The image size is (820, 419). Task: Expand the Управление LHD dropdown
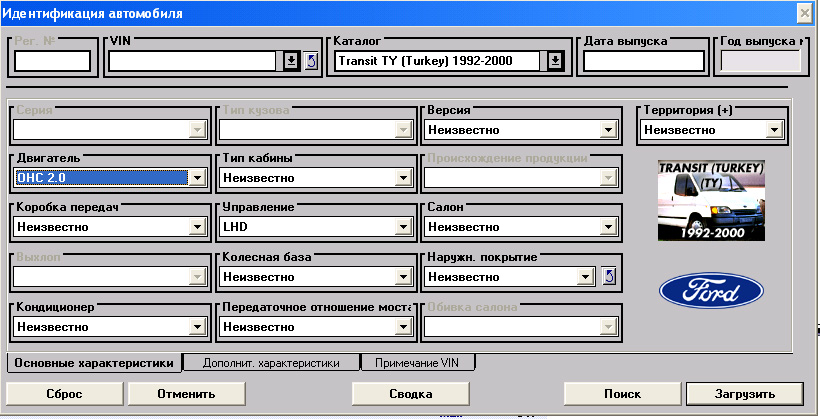403,227
